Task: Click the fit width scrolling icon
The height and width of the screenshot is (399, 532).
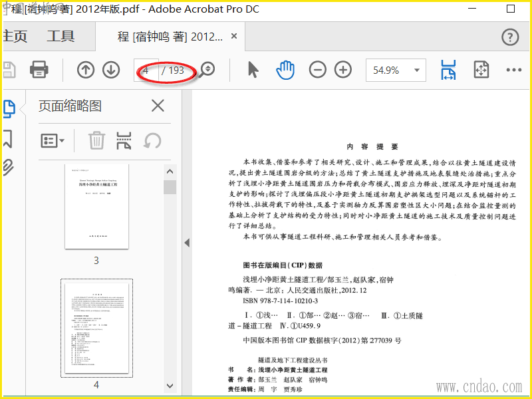Action: pyautogui.click(x=448, y=70)
